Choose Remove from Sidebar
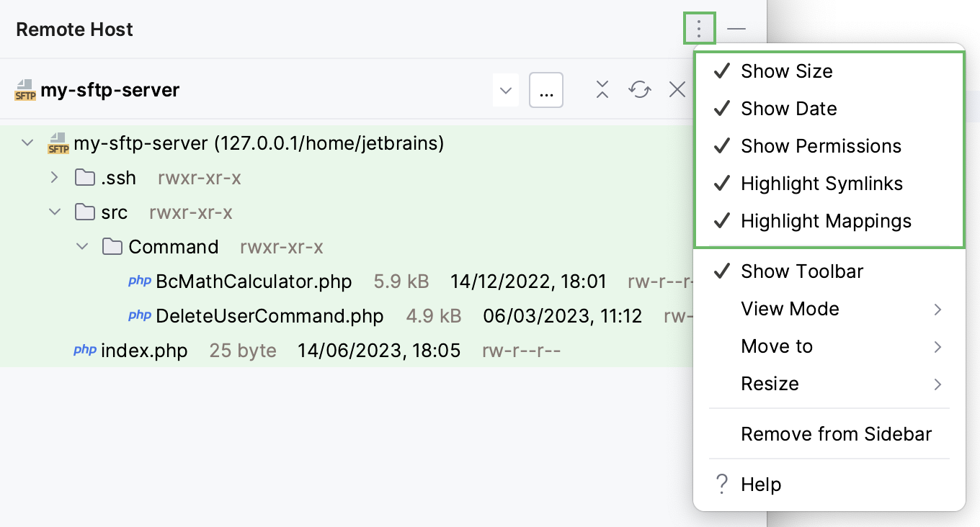The height and width of the screenshot is (527, 980). click(x=837, y=433)
